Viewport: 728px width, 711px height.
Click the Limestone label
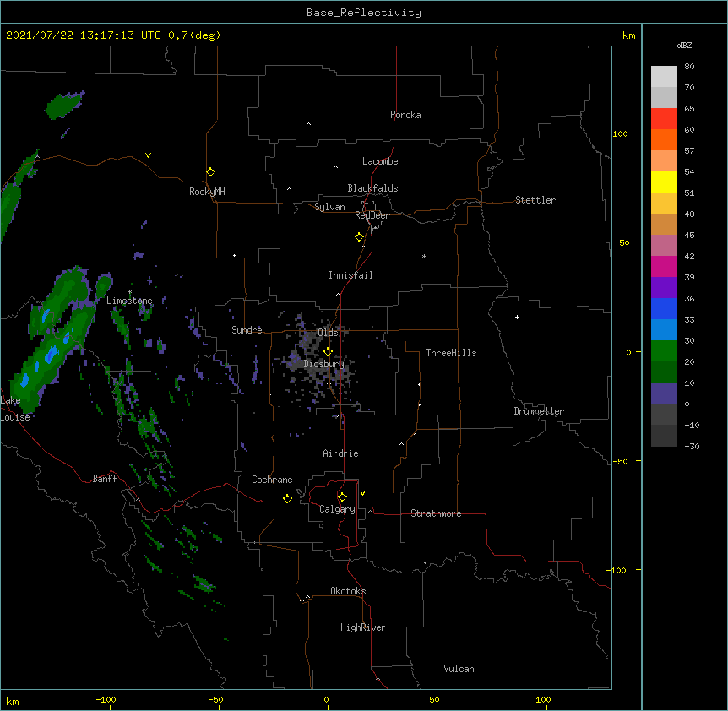point(129,301)
